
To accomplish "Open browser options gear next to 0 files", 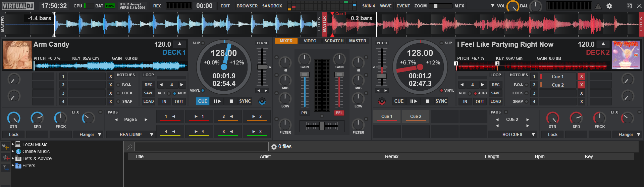I will coord(274,147).
